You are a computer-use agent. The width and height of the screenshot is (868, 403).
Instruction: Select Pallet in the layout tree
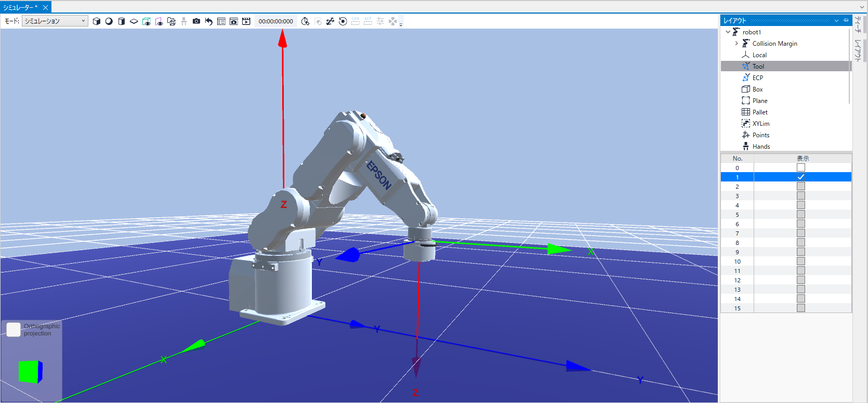click(x=759, y=112)
